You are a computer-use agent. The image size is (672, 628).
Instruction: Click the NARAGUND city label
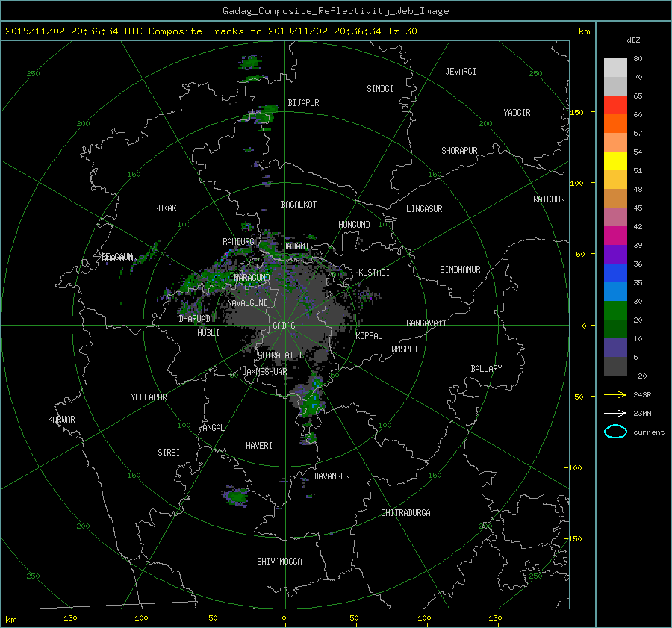tap(252, 278)
